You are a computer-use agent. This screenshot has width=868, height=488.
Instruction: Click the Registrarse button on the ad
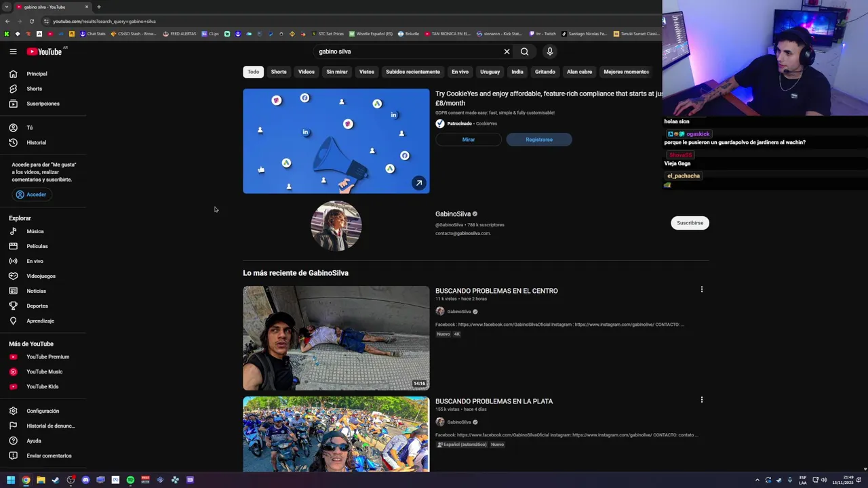pos(539,140)
